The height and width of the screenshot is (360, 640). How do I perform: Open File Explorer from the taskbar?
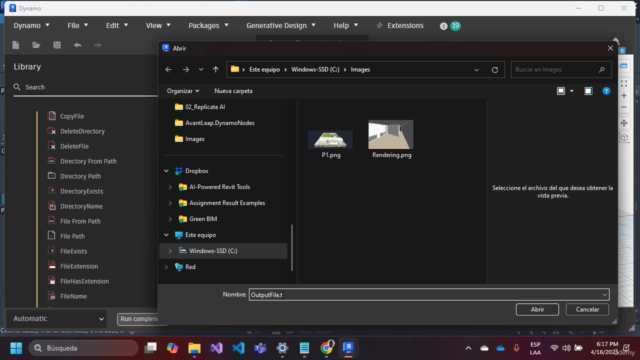[x=194, y=348]
